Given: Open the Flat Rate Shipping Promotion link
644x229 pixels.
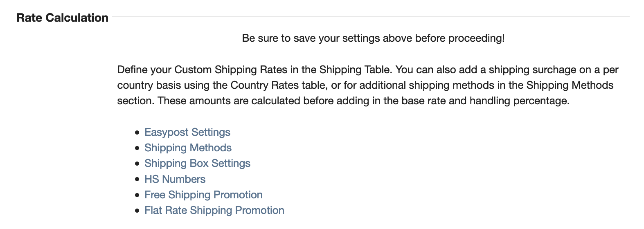Looking at the screenshot, I should (214, 210).
